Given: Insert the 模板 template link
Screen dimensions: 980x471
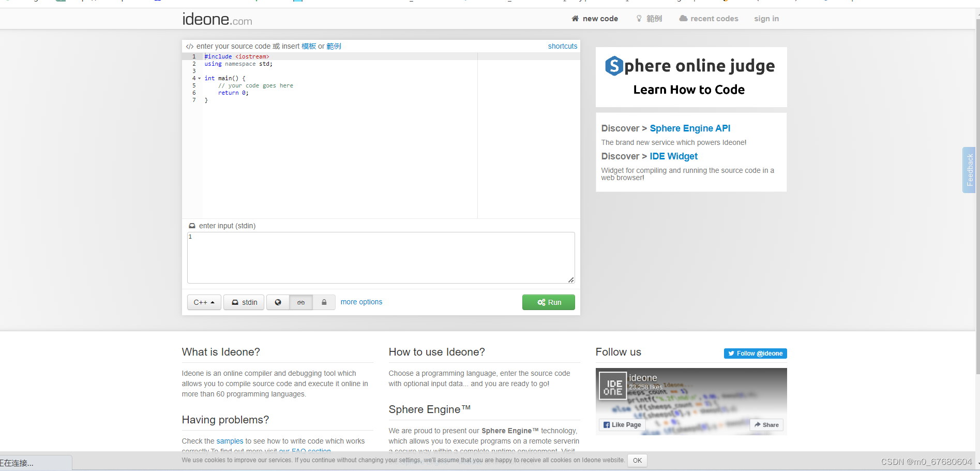Looking at the screenshot, I should tap(309, 46).
